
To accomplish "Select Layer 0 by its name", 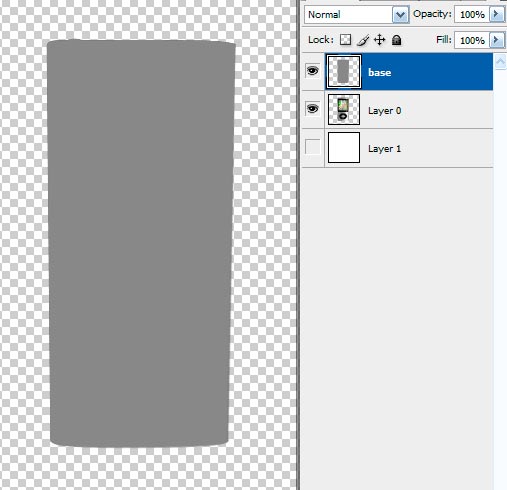I will pyautogui.click(x=384, y=111).
